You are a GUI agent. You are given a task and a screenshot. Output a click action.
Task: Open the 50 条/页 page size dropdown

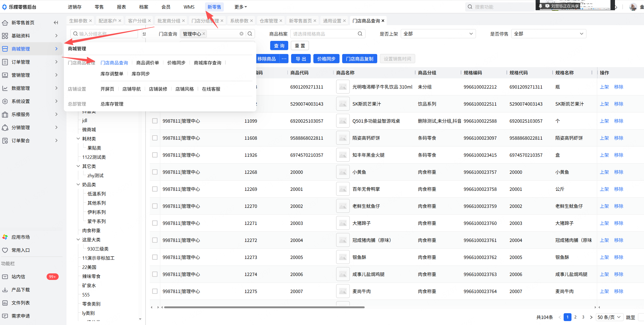tap(609, 317)
